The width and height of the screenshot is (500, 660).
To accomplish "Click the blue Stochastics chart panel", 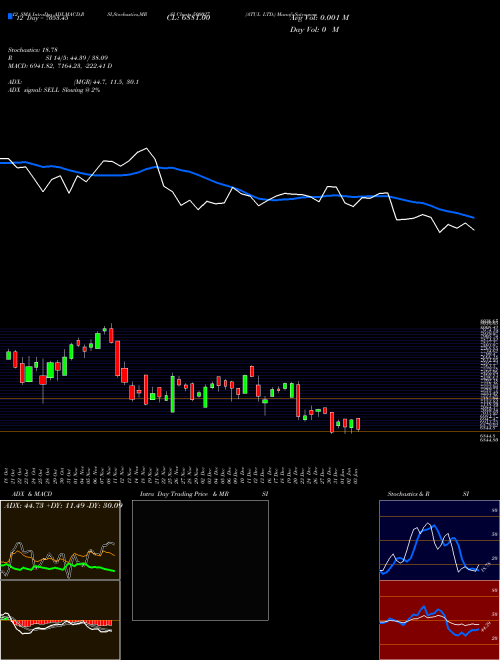I will tap(439, 540).
